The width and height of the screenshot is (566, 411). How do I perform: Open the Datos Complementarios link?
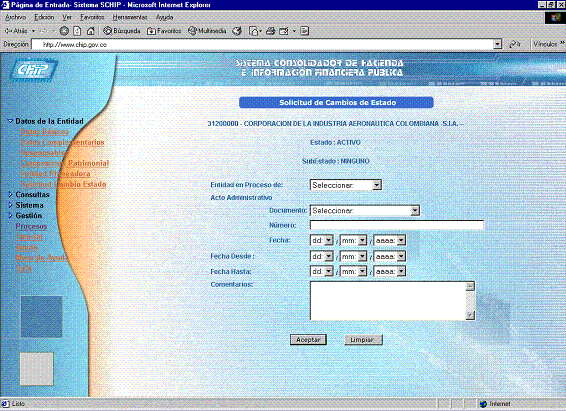62,142
